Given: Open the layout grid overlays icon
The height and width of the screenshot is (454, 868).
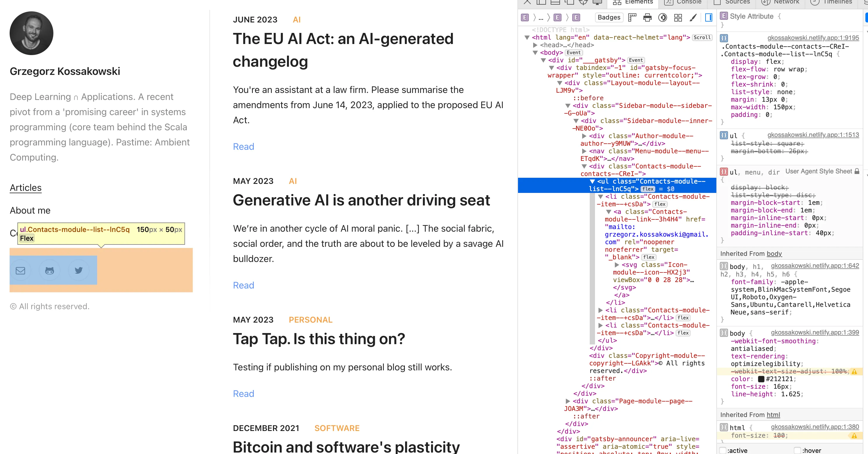Looking at the screenshot, I should pyautogui.click(x=678, y=17).
